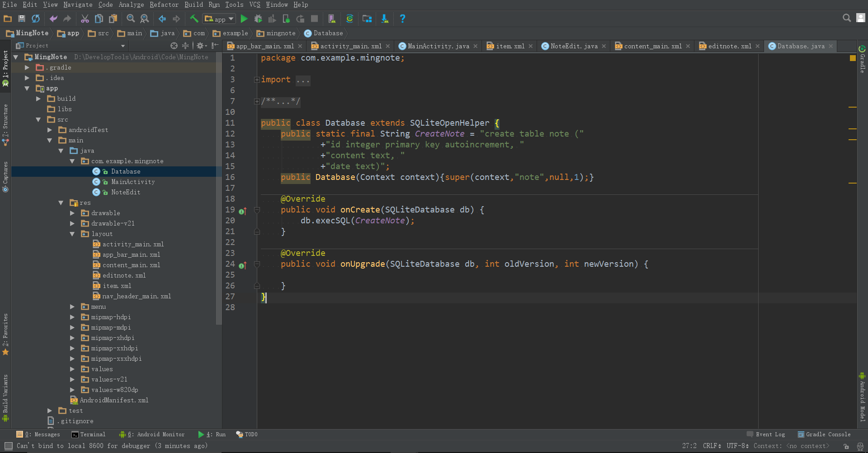Toggle tool window buttons in status bar corner
Image resolution: width=868 pixels, height=453 pixels.
pyautogui.click(x=8, y=446)
